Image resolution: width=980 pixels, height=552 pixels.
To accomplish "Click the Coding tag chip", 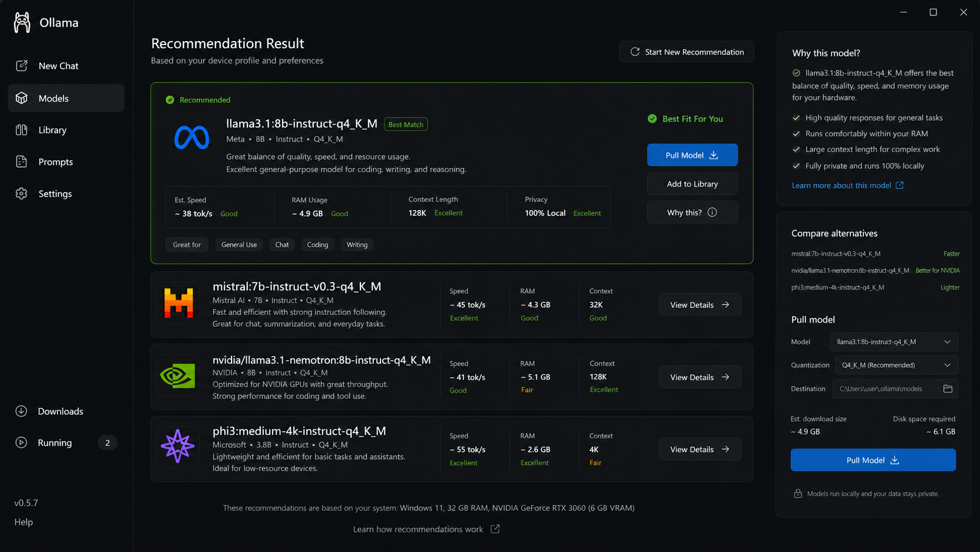I will pos(318,245).
